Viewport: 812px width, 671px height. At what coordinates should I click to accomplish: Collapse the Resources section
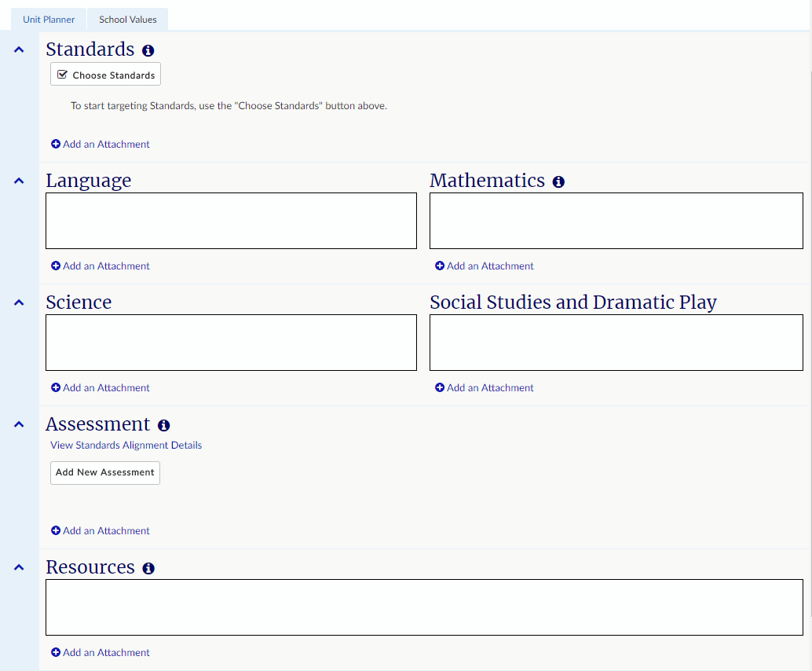[19, 568]
